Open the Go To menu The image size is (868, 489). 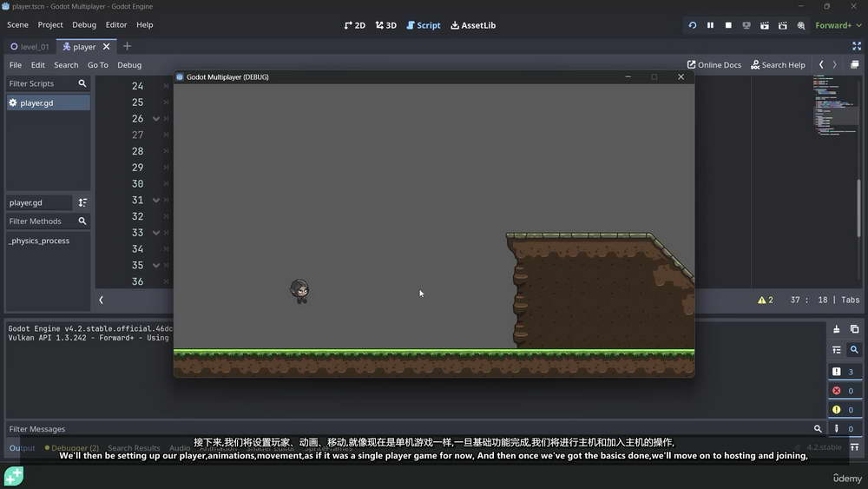[98, 65]
